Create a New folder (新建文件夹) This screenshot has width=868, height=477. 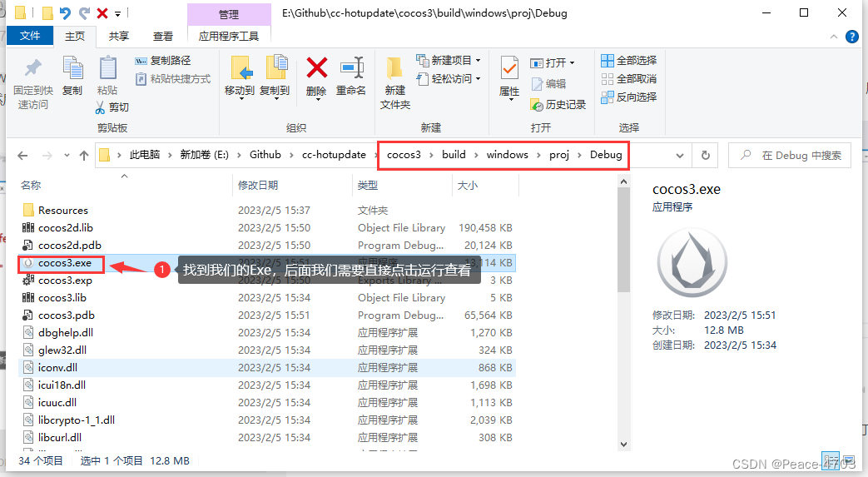(x=395, y=83)
